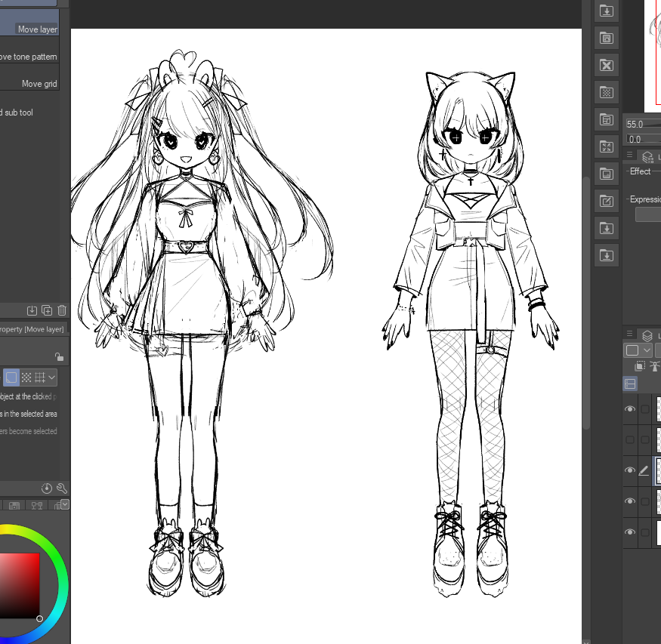The image size is (661, 644).
Task: Expand the color palette tabs dropdown arrow
Action: coord(65,504)
